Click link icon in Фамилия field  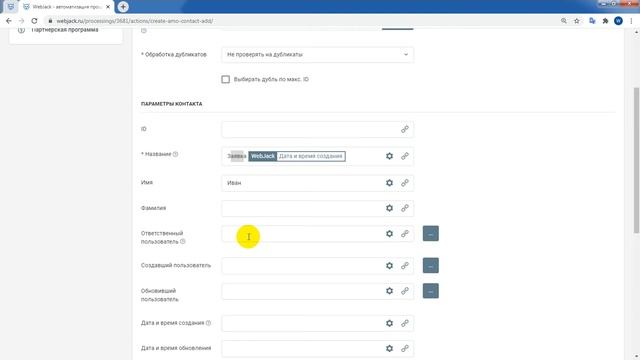point(404,208)
